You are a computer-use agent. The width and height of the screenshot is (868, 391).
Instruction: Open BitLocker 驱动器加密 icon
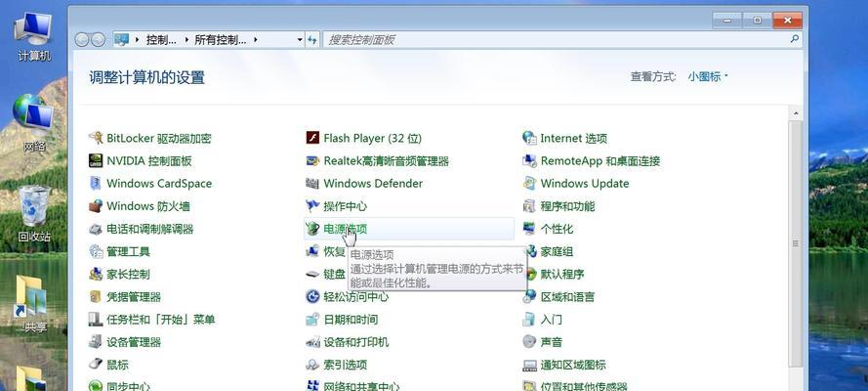pyautogui.click(x=96, y=138)
